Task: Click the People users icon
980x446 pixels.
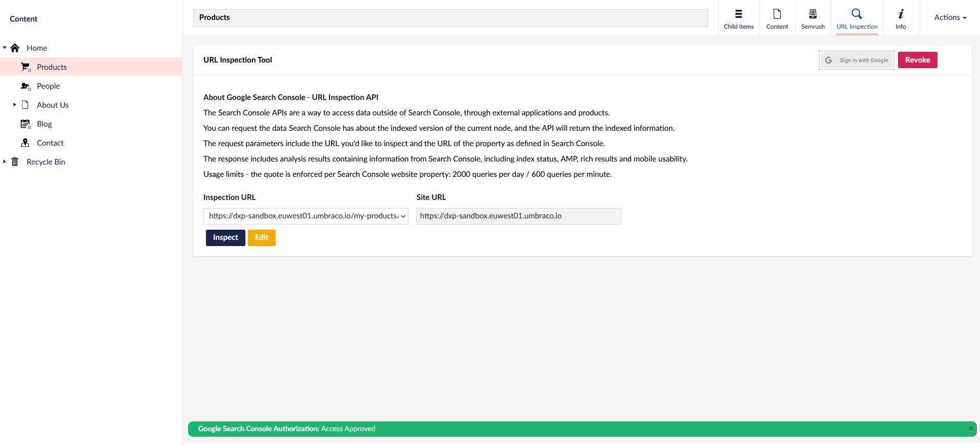Action: tap(25, 86)
